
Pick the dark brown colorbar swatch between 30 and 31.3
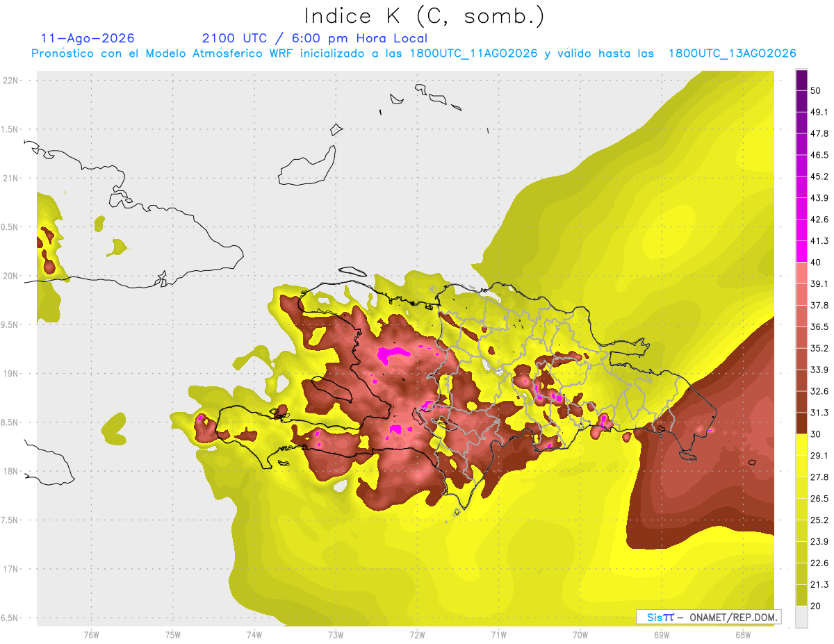[801, 423]
